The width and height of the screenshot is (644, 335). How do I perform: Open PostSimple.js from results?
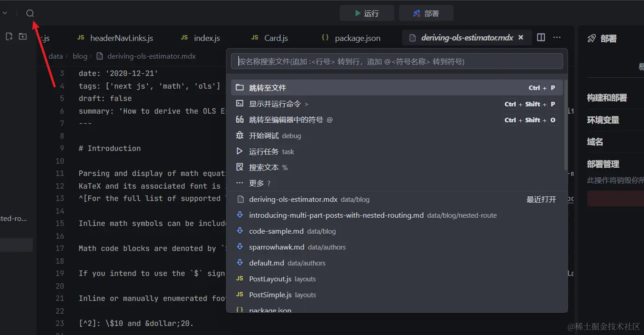coord(397,295)
